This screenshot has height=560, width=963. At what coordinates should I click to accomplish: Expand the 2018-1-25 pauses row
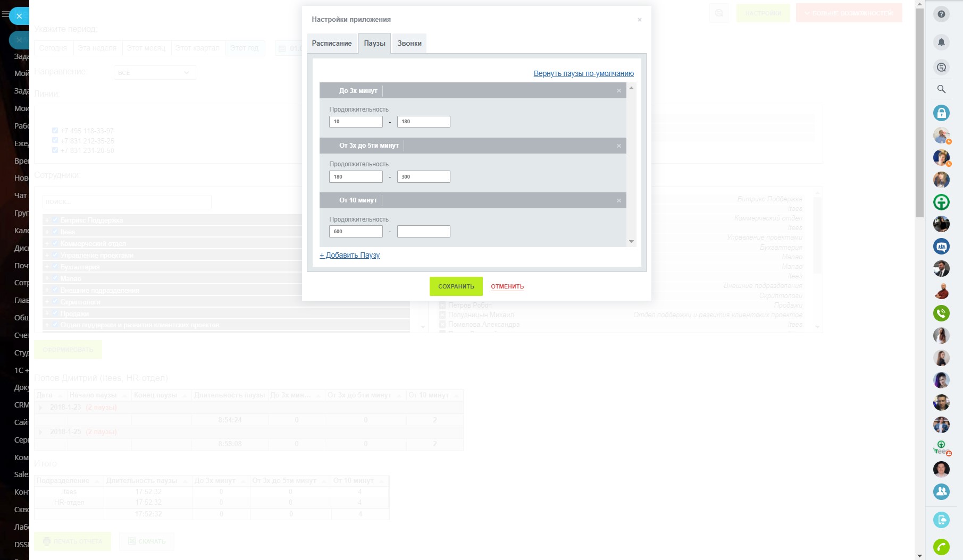coord(41,432)
